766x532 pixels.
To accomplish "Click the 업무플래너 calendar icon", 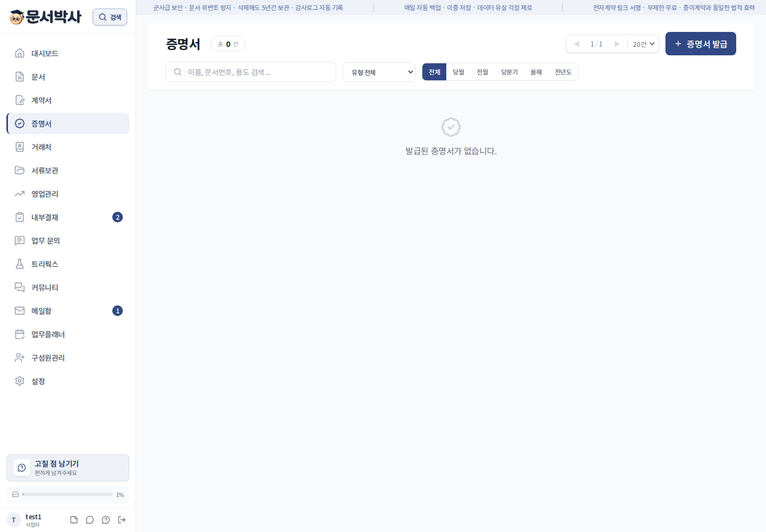I will pyautogui.click(x=20, y=334).
